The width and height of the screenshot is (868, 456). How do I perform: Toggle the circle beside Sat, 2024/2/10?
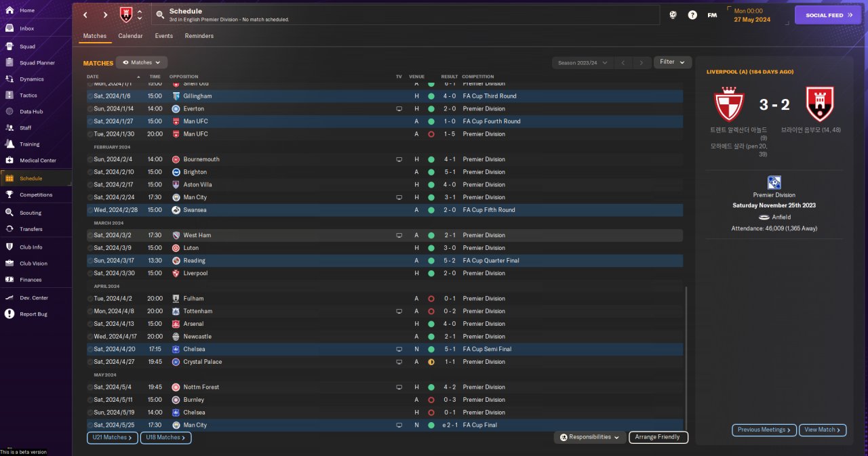90,172
